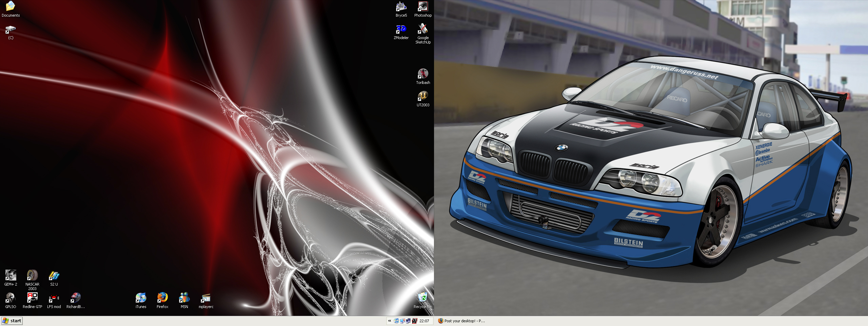This screenshot has height=326, width=868.
Task: Select the iTunes desktop shortcut
Action: pos(141,301)
